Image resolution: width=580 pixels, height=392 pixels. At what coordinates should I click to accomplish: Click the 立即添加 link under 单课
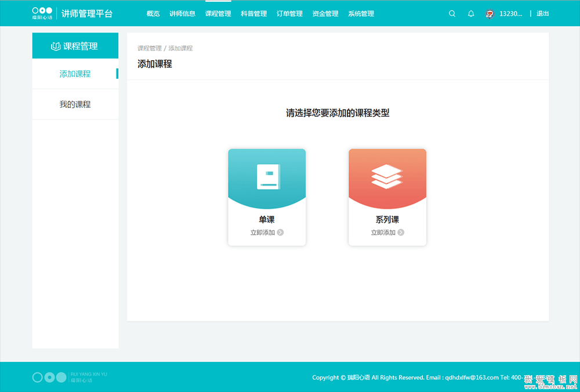click(262, 233)
